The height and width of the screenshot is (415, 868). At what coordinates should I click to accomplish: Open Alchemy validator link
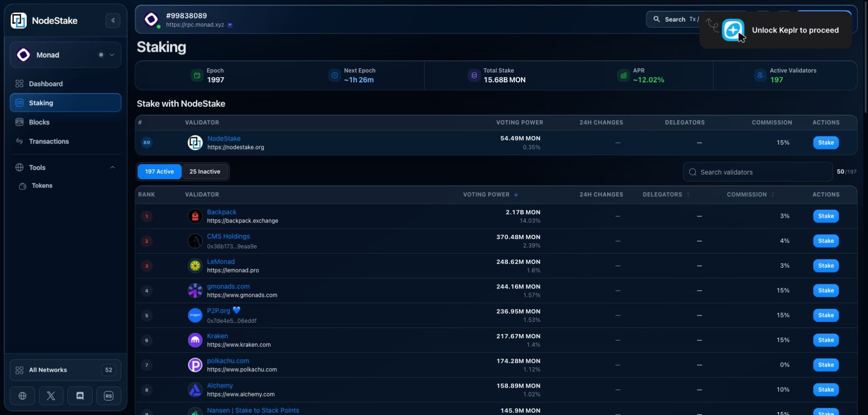(220, 385)
